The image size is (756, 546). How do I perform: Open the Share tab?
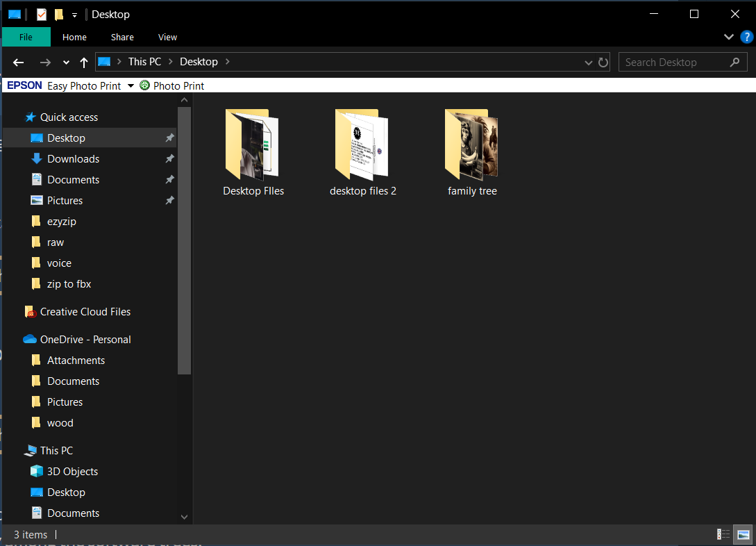pos(122,37)
